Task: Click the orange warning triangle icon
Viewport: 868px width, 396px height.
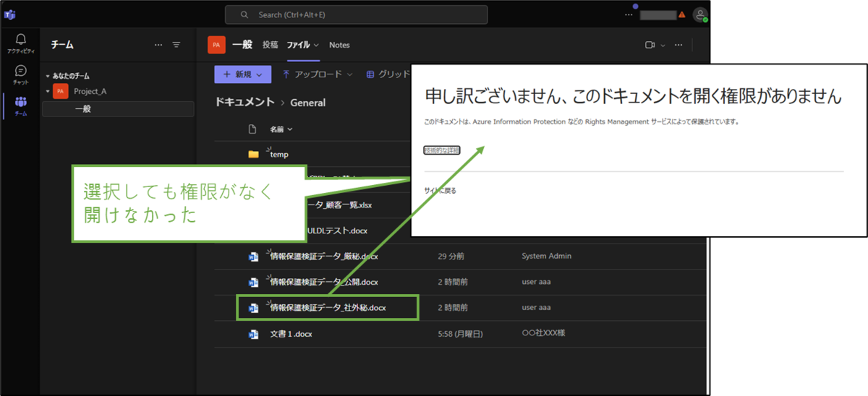Action: (x=681, y=14)
